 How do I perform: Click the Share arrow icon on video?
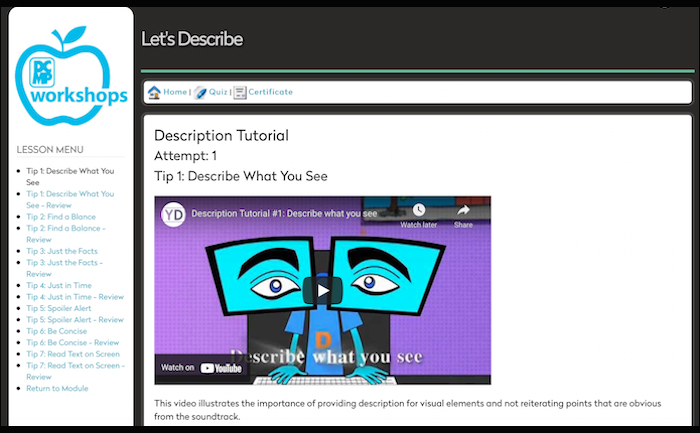(463, 210)
